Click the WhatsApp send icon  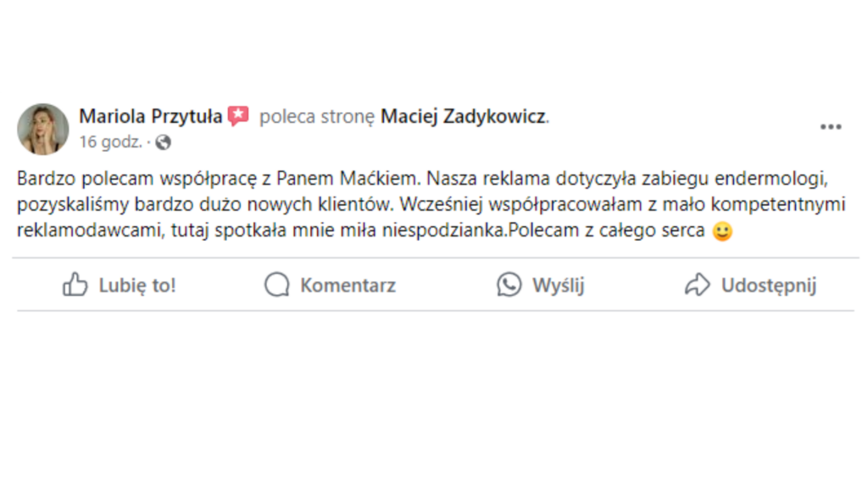pos(509,286)
